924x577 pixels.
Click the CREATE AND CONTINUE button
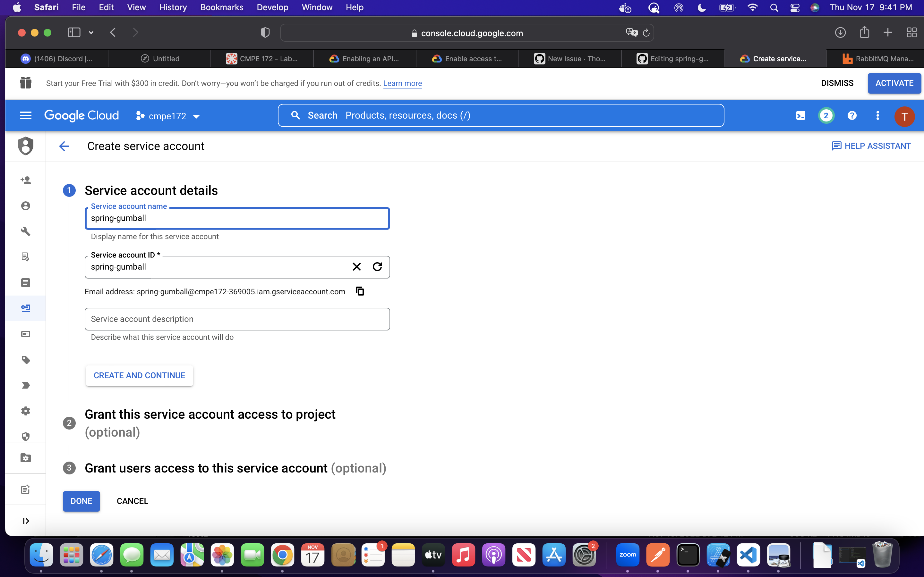[x=139, y=375]
